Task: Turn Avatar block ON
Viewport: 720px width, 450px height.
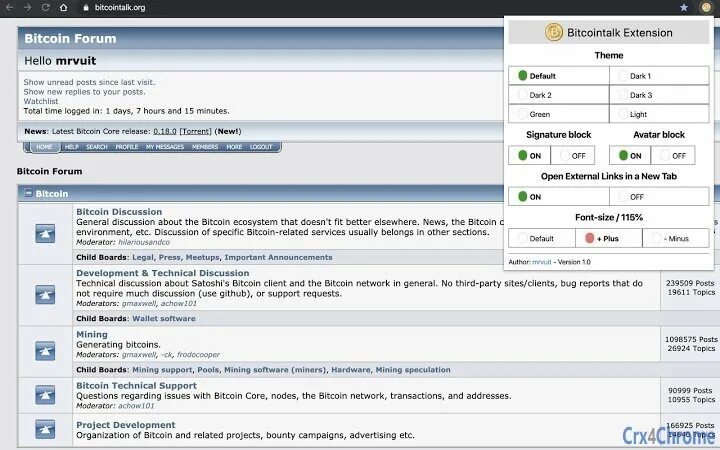Action: [x=630, y=156]
